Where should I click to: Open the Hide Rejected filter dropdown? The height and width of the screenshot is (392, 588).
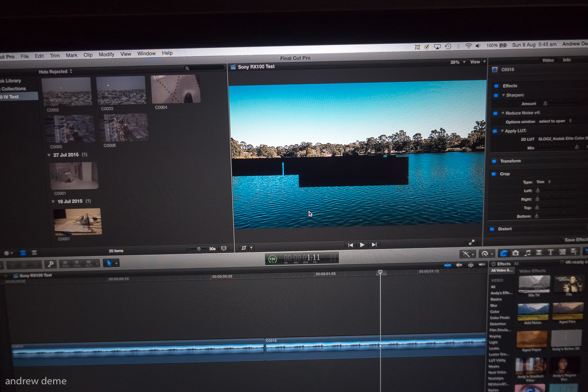(x=56, y=71)
